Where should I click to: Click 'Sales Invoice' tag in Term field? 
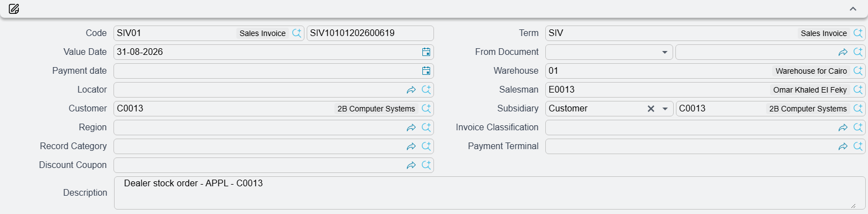point(824,33)
